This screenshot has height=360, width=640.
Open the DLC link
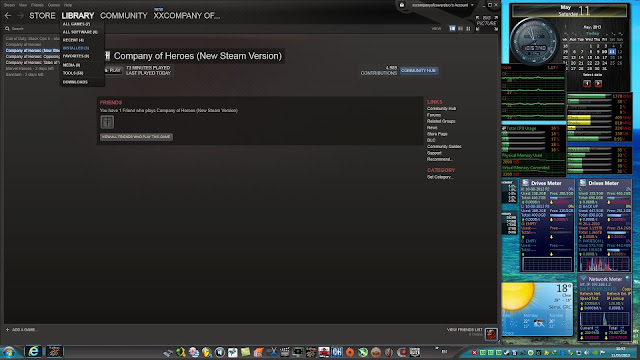[x=431, y=140]
